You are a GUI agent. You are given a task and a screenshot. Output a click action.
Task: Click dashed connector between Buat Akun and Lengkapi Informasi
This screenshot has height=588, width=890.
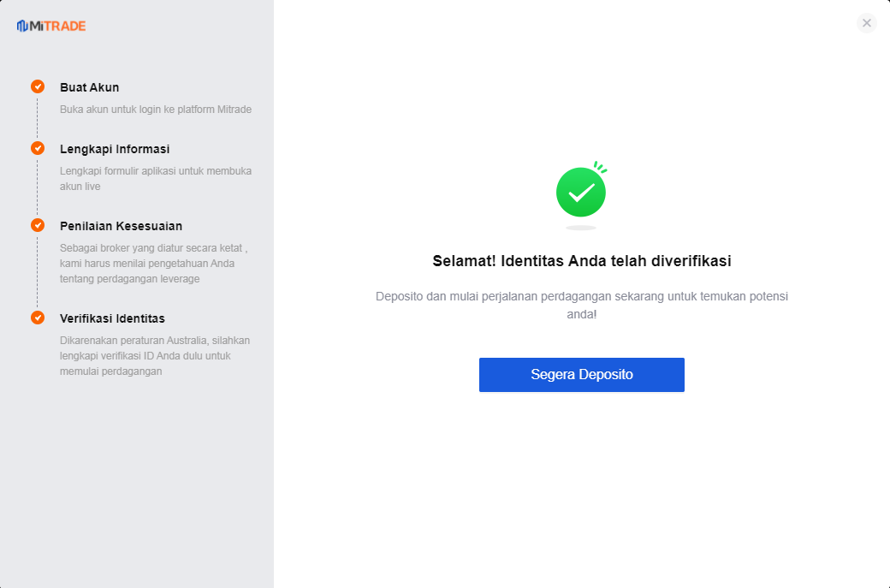coord(38,118)
